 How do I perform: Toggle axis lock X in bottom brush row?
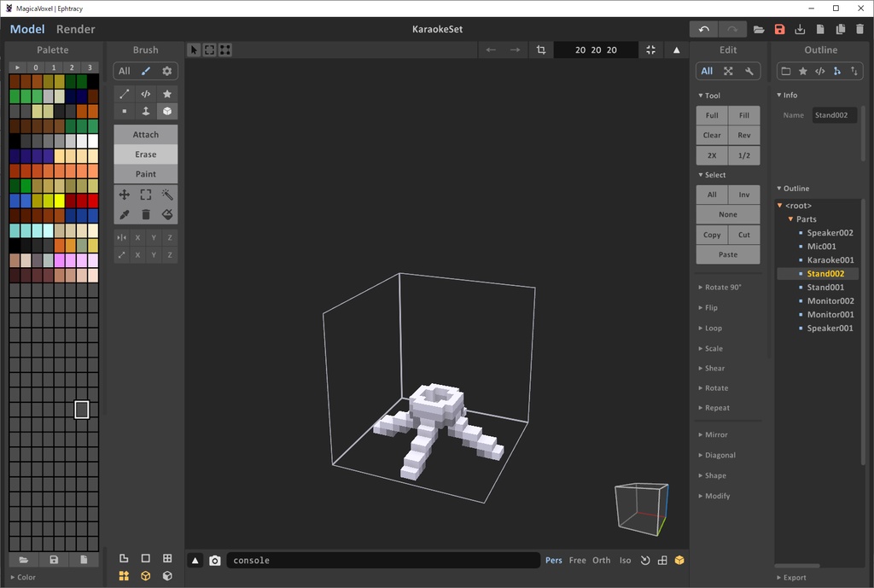click(137, 254)
